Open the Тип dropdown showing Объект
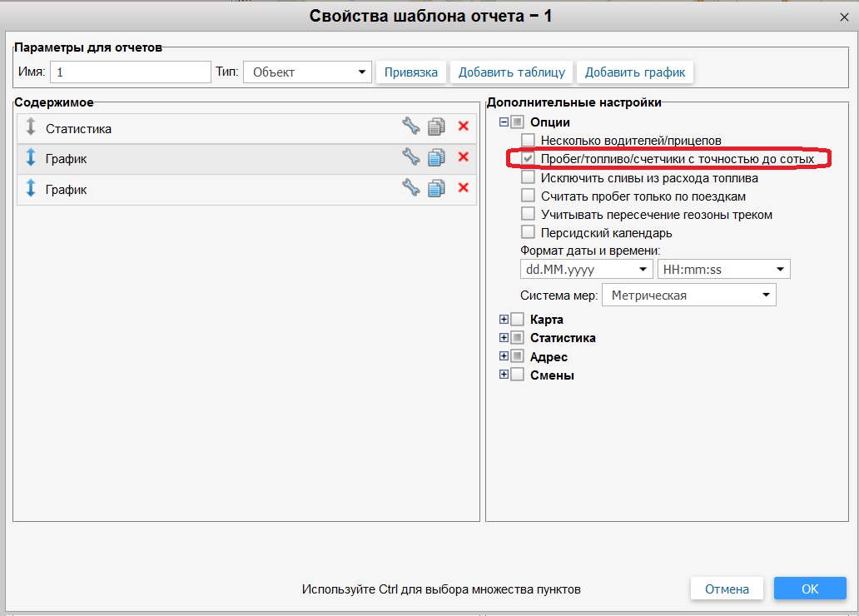Viewport: 859px width, 616px height. (306, 72)
